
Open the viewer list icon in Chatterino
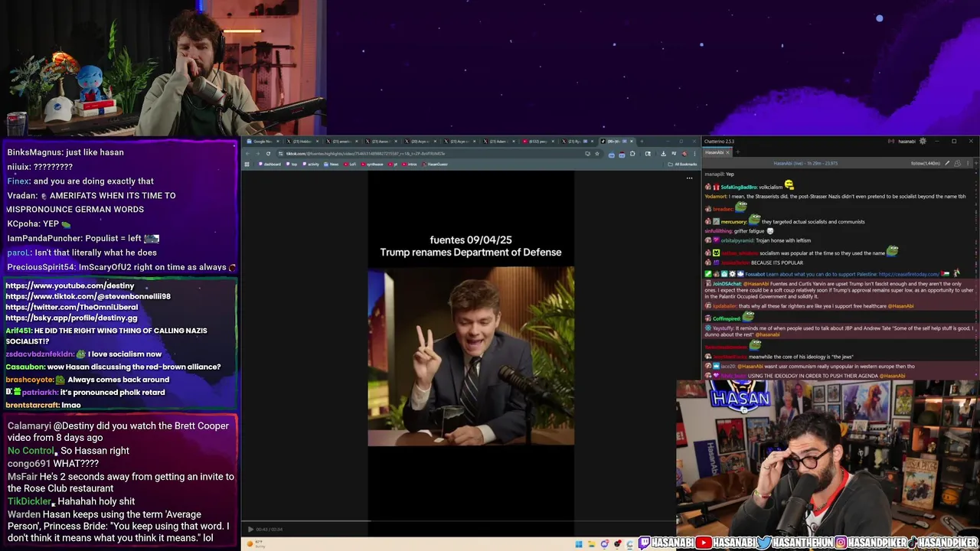pyautogui.click(x=957, y=163)
